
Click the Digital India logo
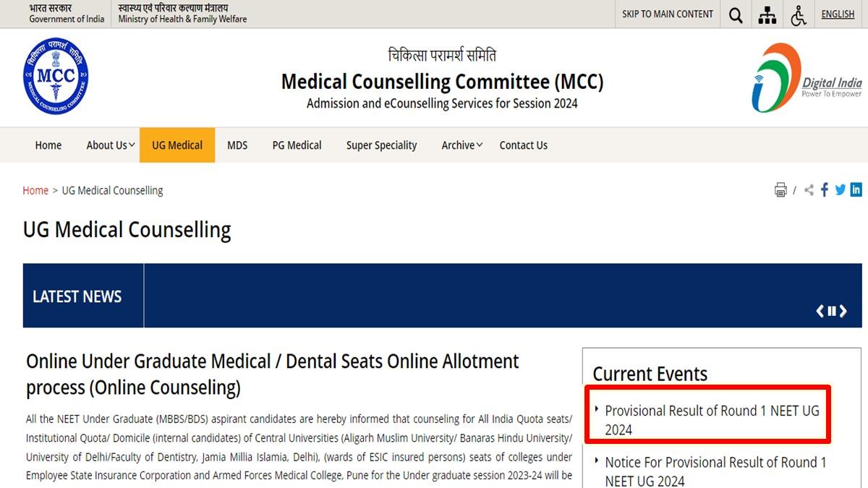point(807,78)
